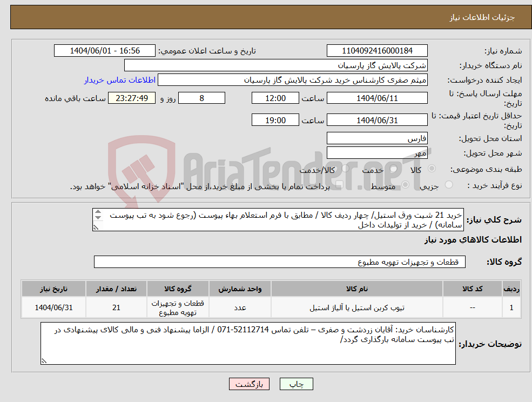Click the scroll-up arrow on شرح کلی نیاز box
The image size is (532, 402).
coord(98,212)
